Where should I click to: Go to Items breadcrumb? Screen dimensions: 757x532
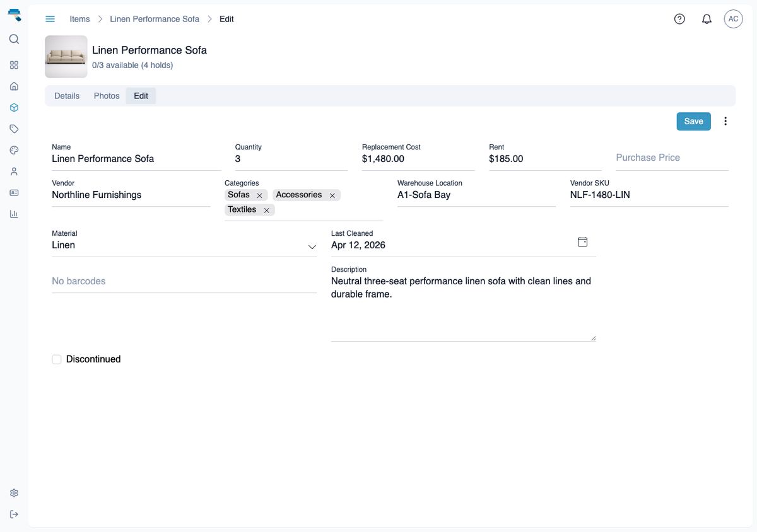point(79,19)
